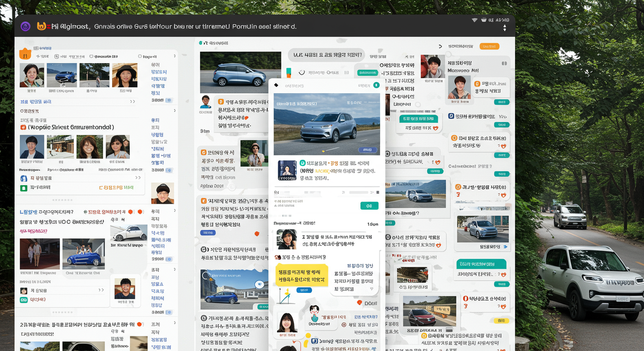
Task: Check the Wi-Fi icon in the title bar
Action: [474, 20]
